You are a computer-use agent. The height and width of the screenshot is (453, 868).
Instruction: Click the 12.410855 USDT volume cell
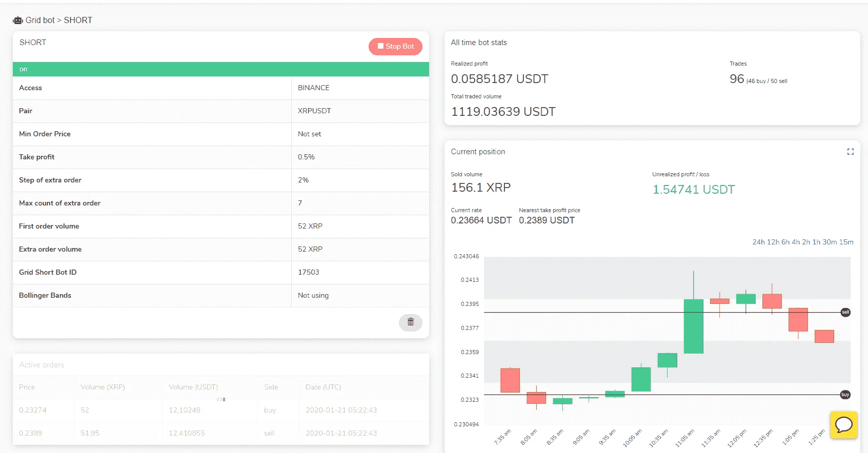pyautogui.click(x=187, y=433)
